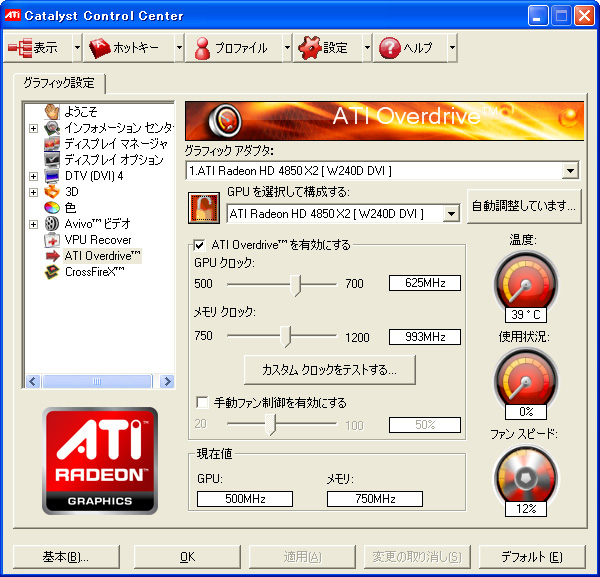The image size is (600, 577).
Task: Select the ようこそ welcome hand icon
Action: point(52,111)
